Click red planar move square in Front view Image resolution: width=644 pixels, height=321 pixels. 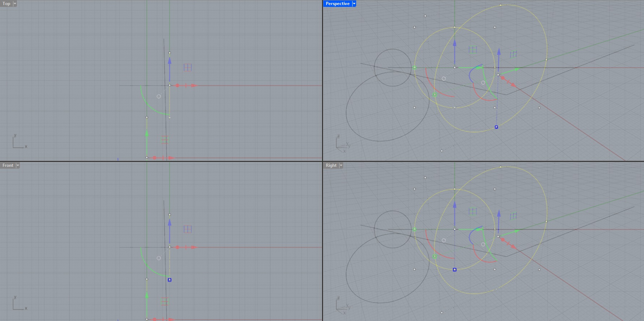point(165,302)
